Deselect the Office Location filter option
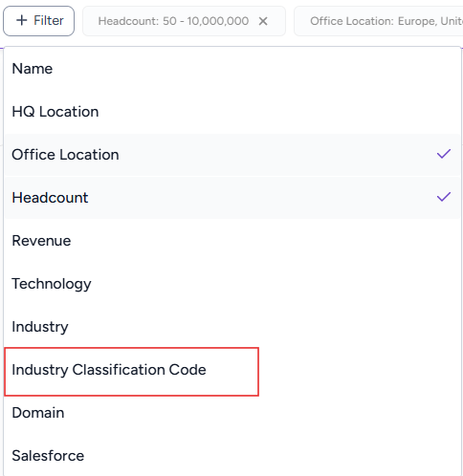463x476 pixels. [232, 155]
